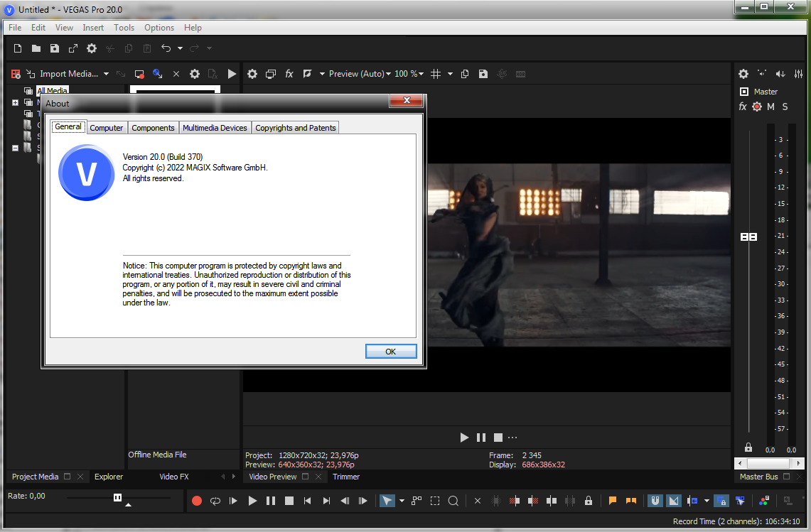Image resolution: width=811 pixels, height=532 pixels.
Task: Open Copyrights and Patents tab
Action: (296, 128)
